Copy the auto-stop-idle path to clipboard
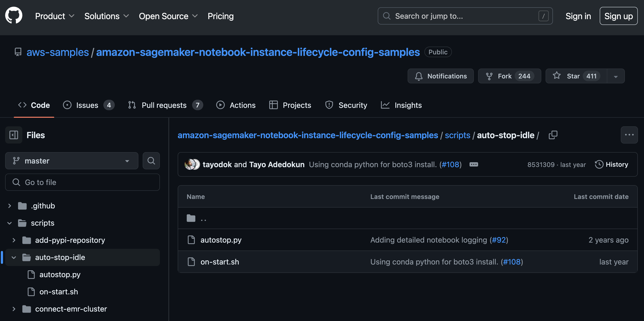The width and height of the screenshot is (644, 321). point(553,135)
